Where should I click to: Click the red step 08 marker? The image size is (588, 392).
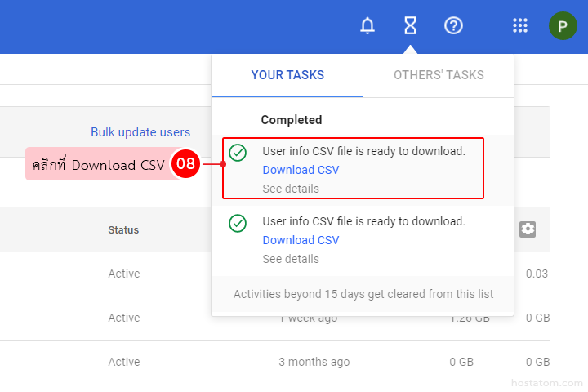point(185,164)
